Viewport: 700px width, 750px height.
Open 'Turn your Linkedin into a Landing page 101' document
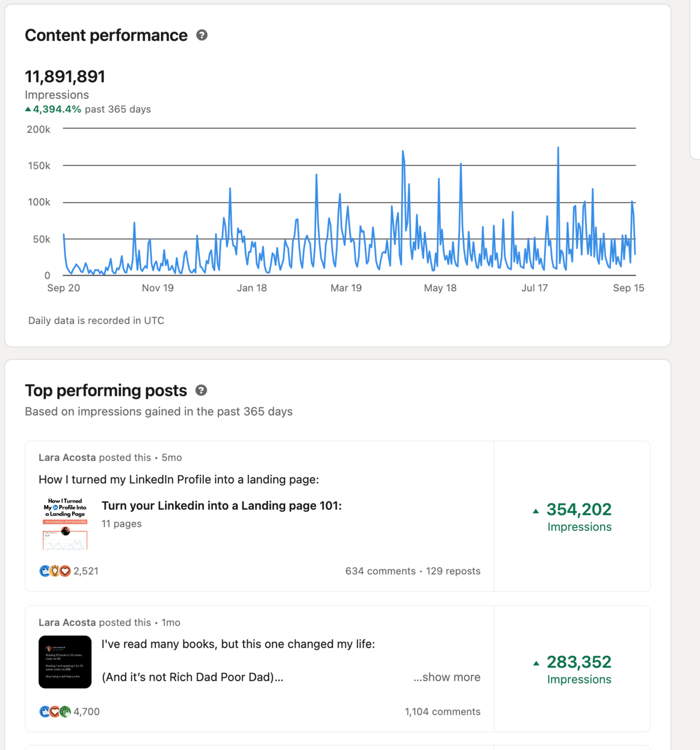pos(222,506)
